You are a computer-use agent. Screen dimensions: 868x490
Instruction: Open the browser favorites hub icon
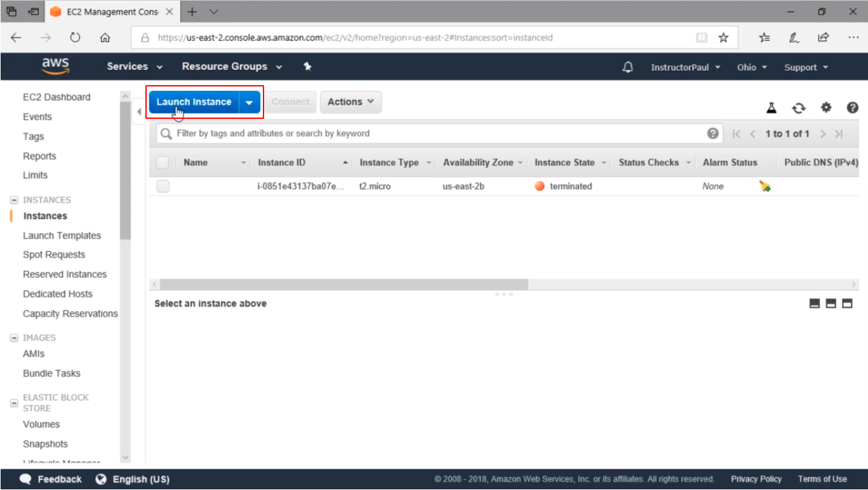tap(765, 37)
